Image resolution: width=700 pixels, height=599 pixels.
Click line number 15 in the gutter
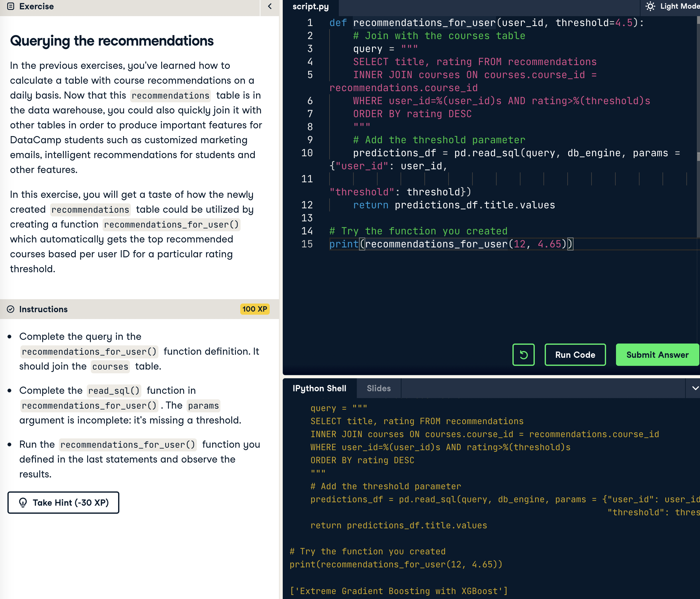click(x=307, y=244)
